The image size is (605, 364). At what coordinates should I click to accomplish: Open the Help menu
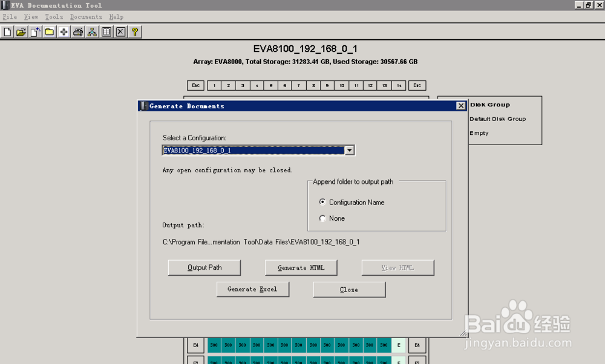click(x=116, y=16)
